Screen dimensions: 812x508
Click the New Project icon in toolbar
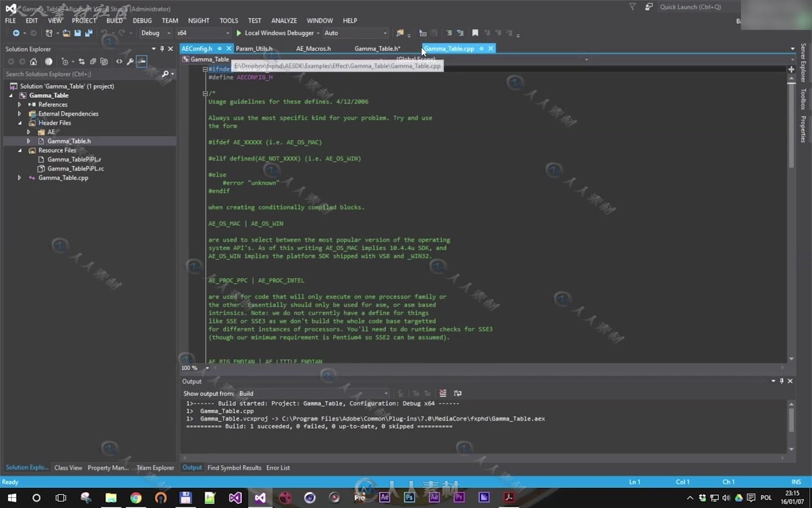click(49, 33)
